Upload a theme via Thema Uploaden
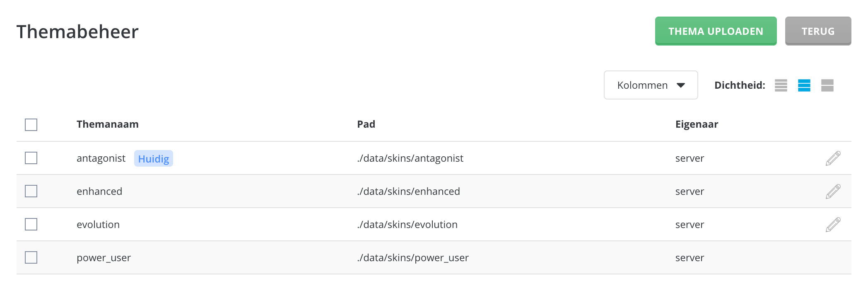Image resolution: width=868 pixels, height=291 pixels. pyautogui.click(x=716, y=31)
